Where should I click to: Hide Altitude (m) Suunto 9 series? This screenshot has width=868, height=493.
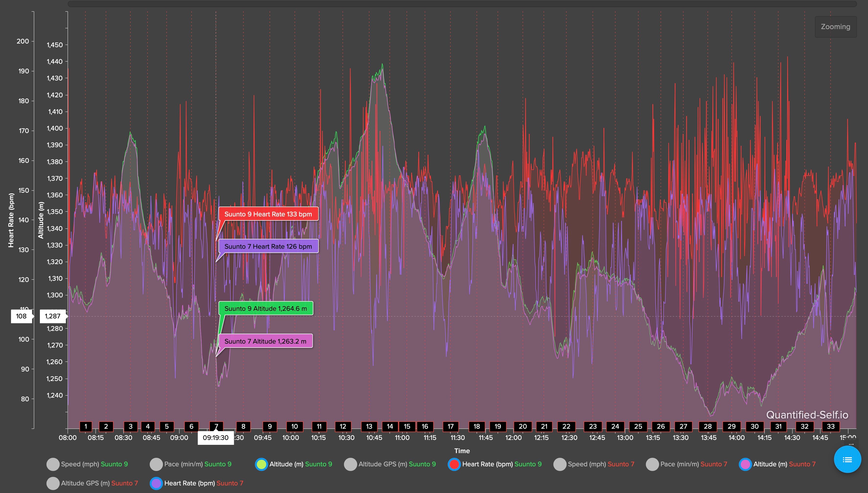pos(294,464)
